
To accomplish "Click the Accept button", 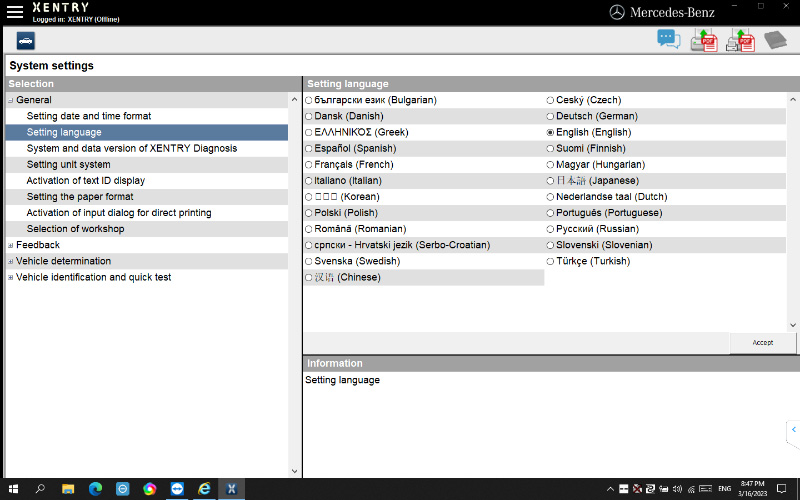I will [x=763, y=343].
